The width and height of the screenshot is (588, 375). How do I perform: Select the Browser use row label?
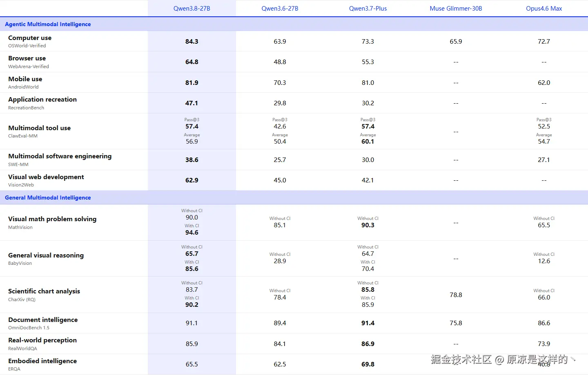point(27,58)
